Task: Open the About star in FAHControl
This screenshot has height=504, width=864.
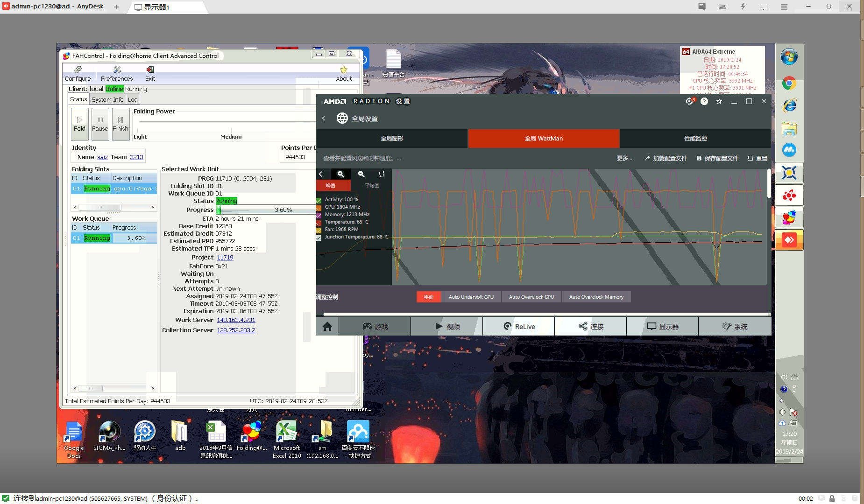Action: (x=344, y=74)
